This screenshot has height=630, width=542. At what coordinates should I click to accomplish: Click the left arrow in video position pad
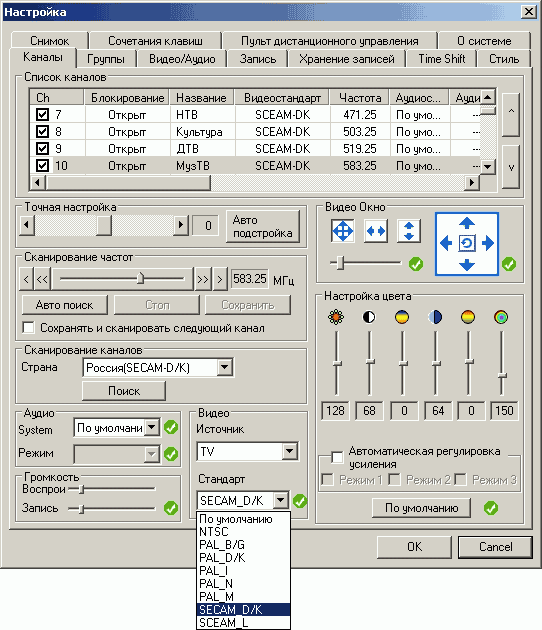pyautogui.click(x=446, y=243)
